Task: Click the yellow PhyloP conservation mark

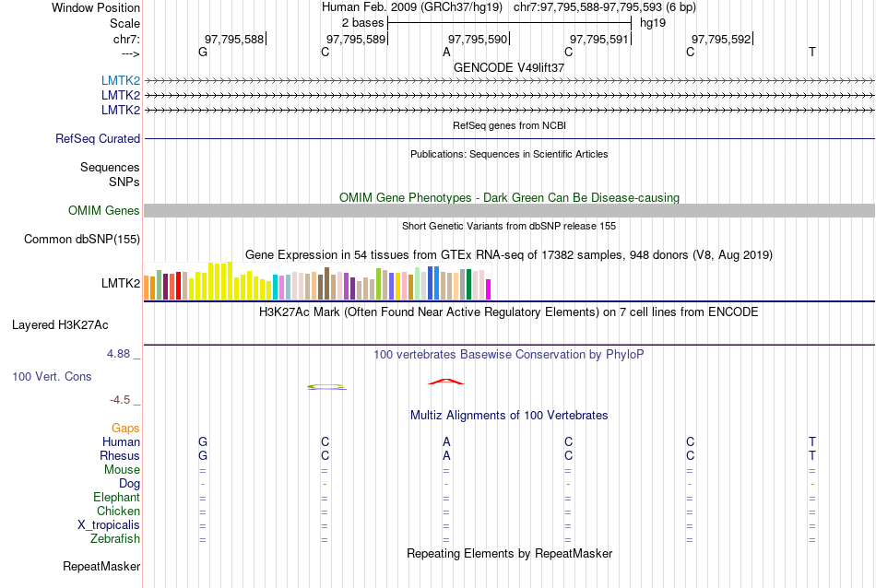Action: pyautogui.click(x=326, y=386)
